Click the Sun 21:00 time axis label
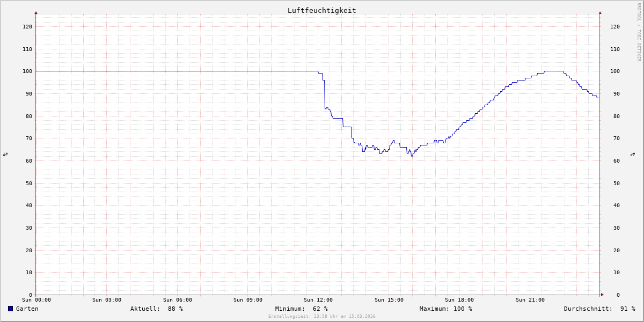Image resolution: width=644 pixels, height=322 pixels. coord(530,300)
